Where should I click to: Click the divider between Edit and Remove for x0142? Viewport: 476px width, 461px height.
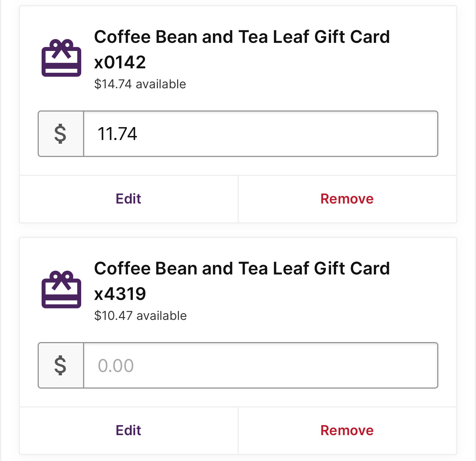[238, 199]
